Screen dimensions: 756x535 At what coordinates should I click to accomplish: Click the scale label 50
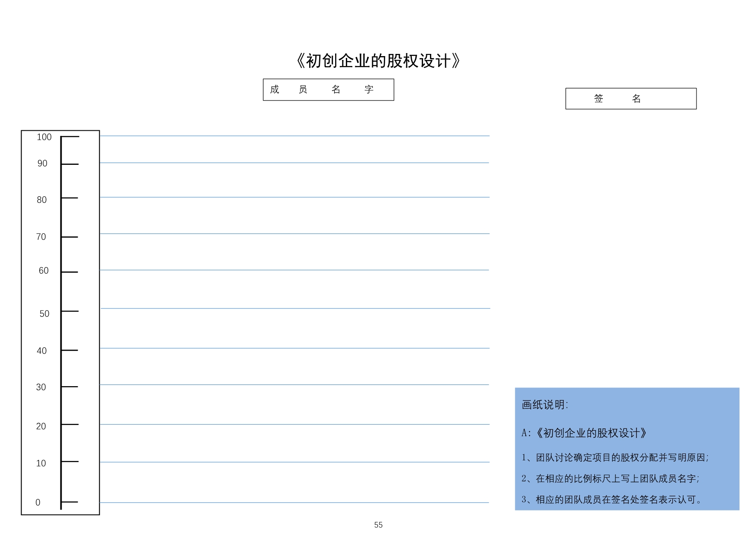44,314
